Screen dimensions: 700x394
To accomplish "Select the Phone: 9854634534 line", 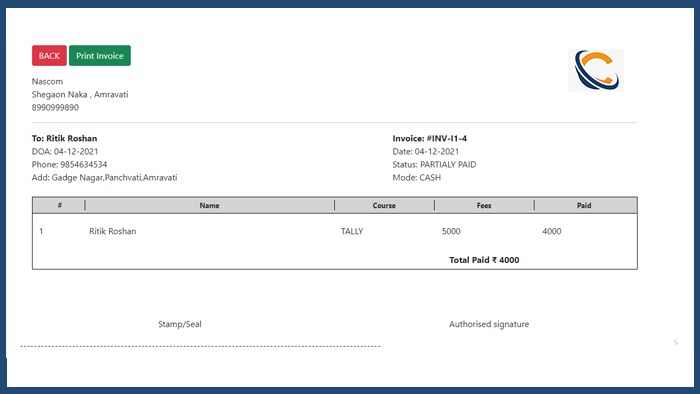I will click(69, 164).
